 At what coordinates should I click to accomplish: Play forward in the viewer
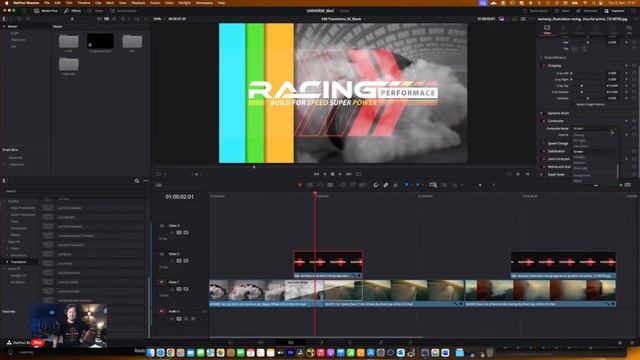tap(340, 174)
